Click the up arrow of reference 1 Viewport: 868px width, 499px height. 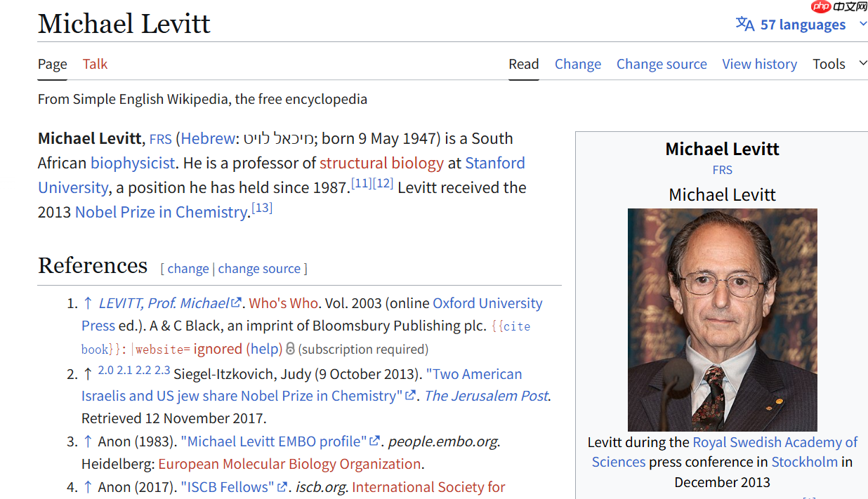pos(88,303)
